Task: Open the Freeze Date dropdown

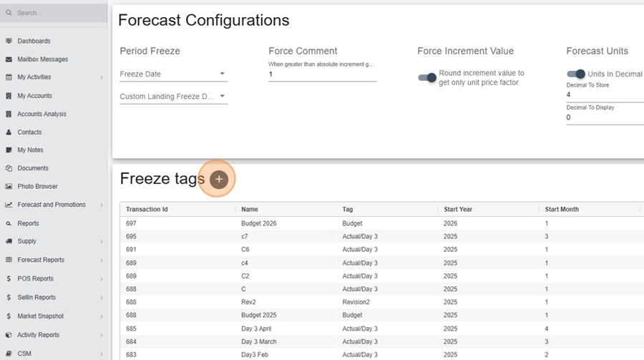Action: point(174,74)
